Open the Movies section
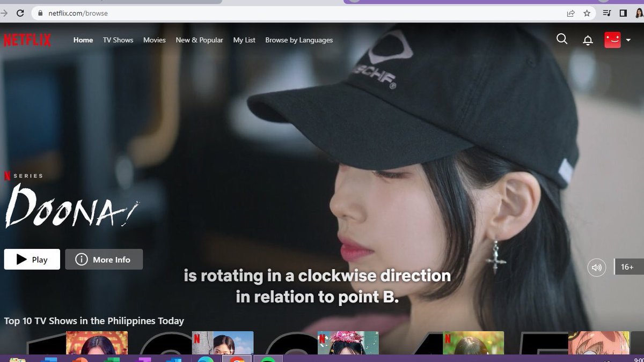This screenshot has height=362, width=644. coord(155,40)
